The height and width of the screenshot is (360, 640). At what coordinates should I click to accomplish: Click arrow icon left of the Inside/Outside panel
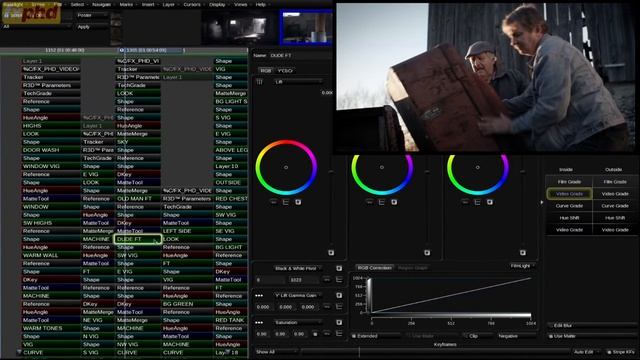point(542,202)
